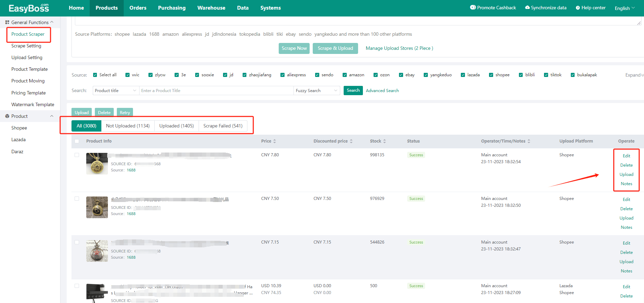The height and width of the screenshot is (303, 644).
Task: Click the Help center question icon
Action: 578,8
